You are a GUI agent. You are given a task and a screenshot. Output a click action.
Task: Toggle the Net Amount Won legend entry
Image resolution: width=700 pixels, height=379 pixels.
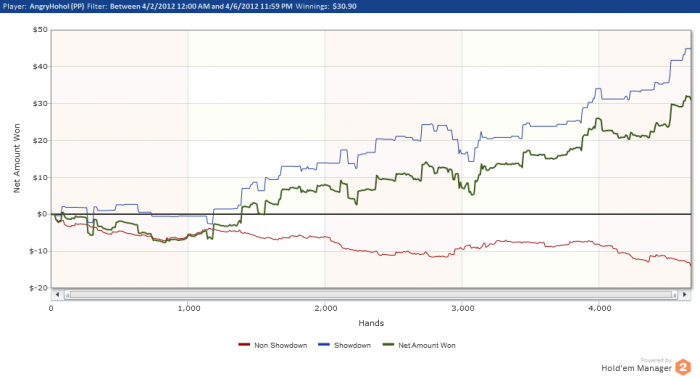[x=419, y=345]
